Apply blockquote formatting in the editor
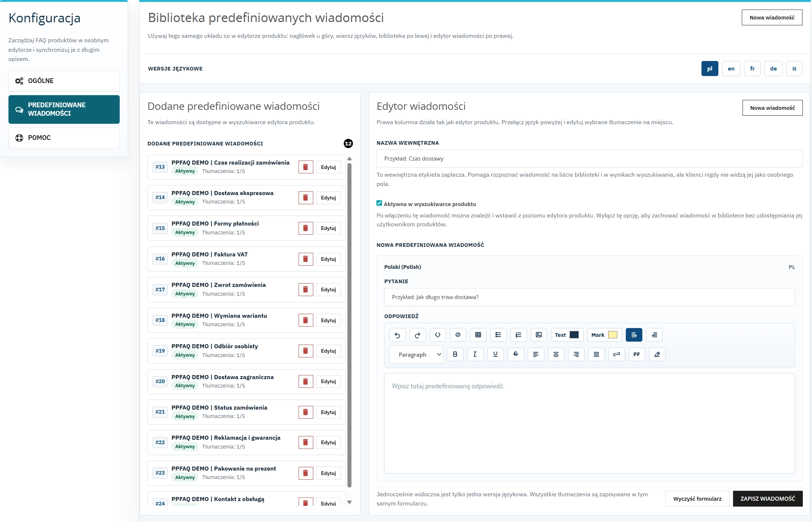Viewport: 812px width, 522px height. (637, 354)
